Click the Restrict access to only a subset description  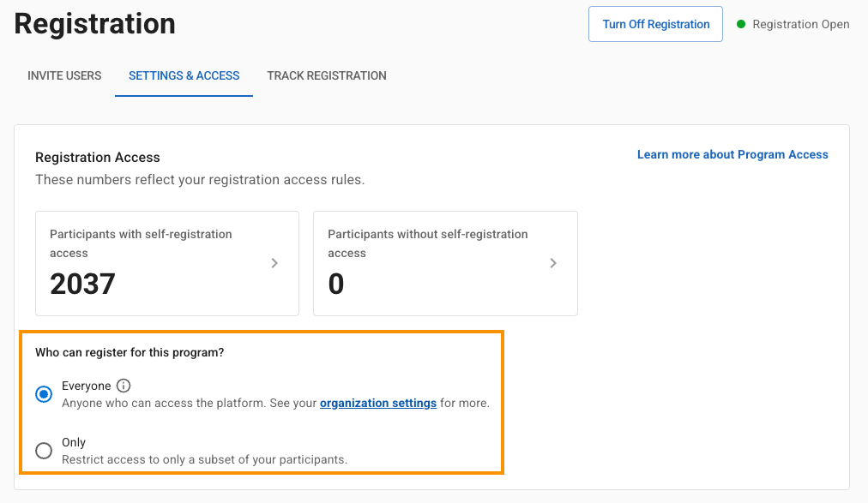pyautogui.click(x=204, y=459)
